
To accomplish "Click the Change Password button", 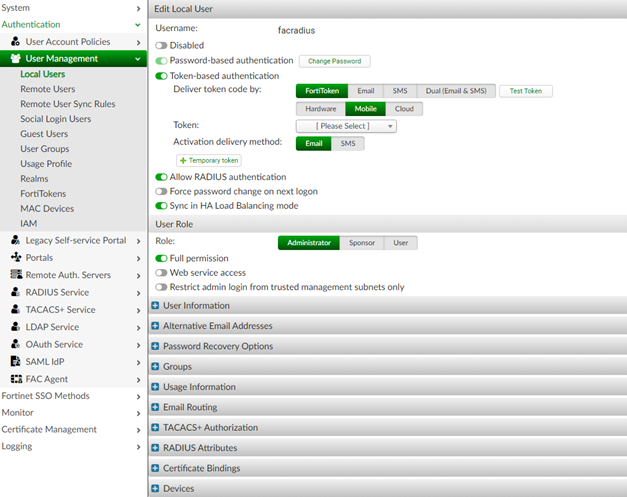I will 335,61.
